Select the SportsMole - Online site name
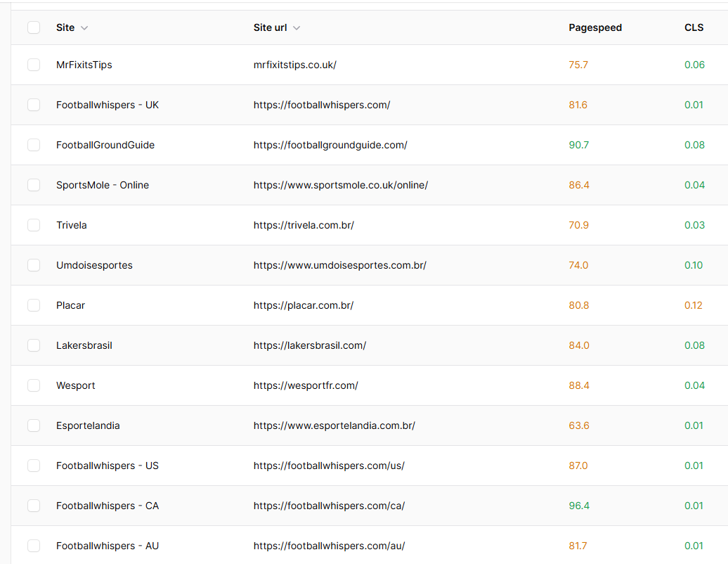Image resolution: width=728 pixels, height=564 pixels. click(103, 185)
